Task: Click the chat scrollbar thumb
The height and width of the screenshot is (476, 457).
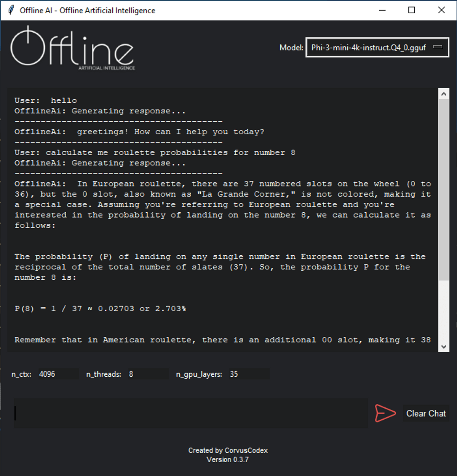Action: point(444,190)
